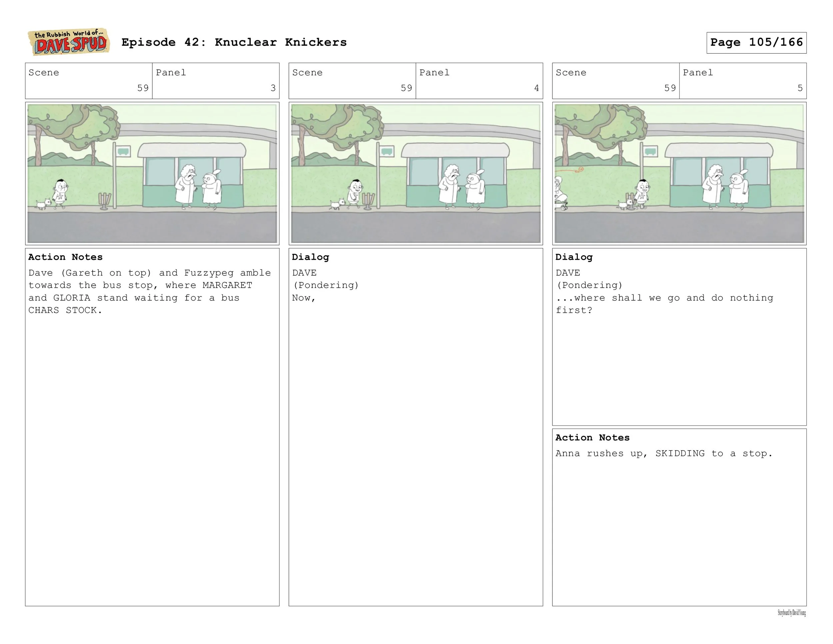Screen dimensions: 833x644
Task: Select the Scene 59 Panel 3 thumbnail
Action: pos(152,173)
